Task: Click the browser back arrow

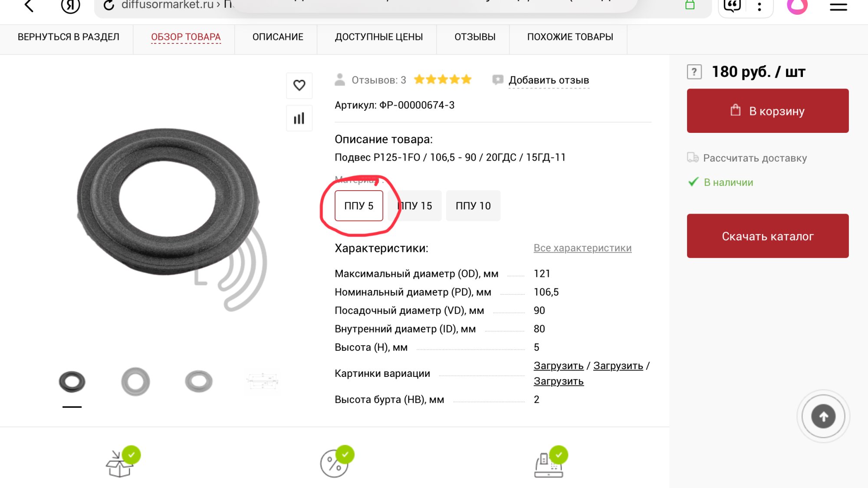Action: pos(29,6)
